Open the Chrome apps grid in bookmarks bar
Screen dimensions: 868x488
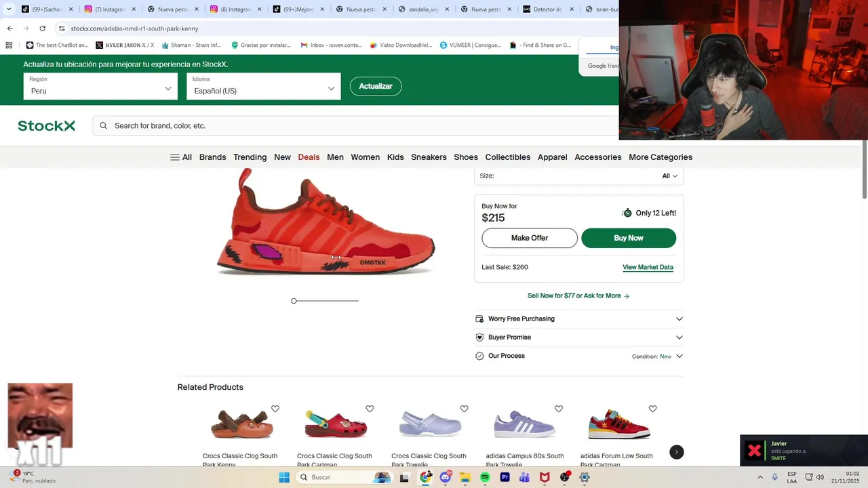[x=9, y=45]
